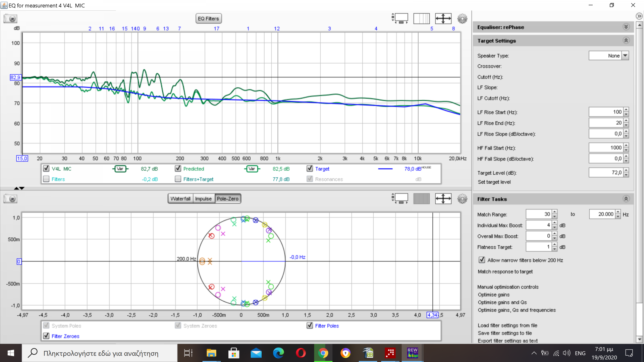This screenshot has width=644, height=362.
Task: Collapse side panel with double-arrow icon
Action: point(639,16)
